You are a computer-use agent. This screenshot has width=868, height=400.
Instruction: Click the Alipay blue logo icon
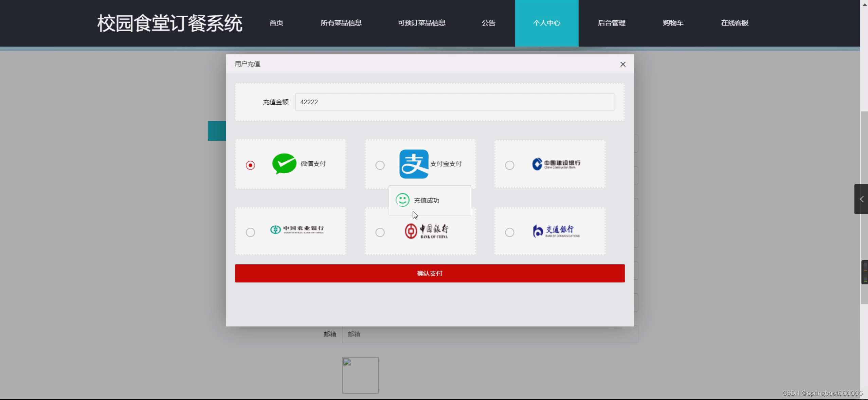point(414,164)
